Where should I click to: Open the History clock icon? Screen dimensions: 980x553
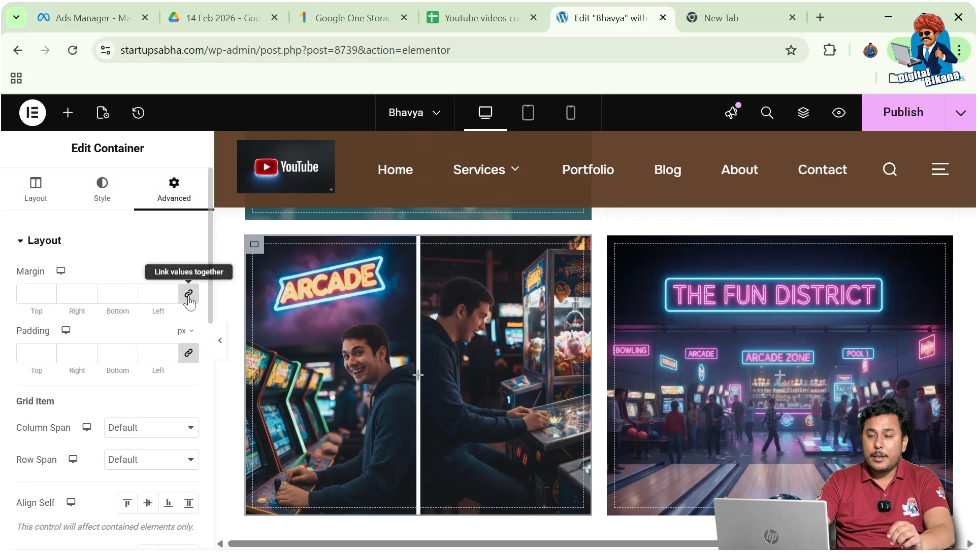click(x=138, y=113)
